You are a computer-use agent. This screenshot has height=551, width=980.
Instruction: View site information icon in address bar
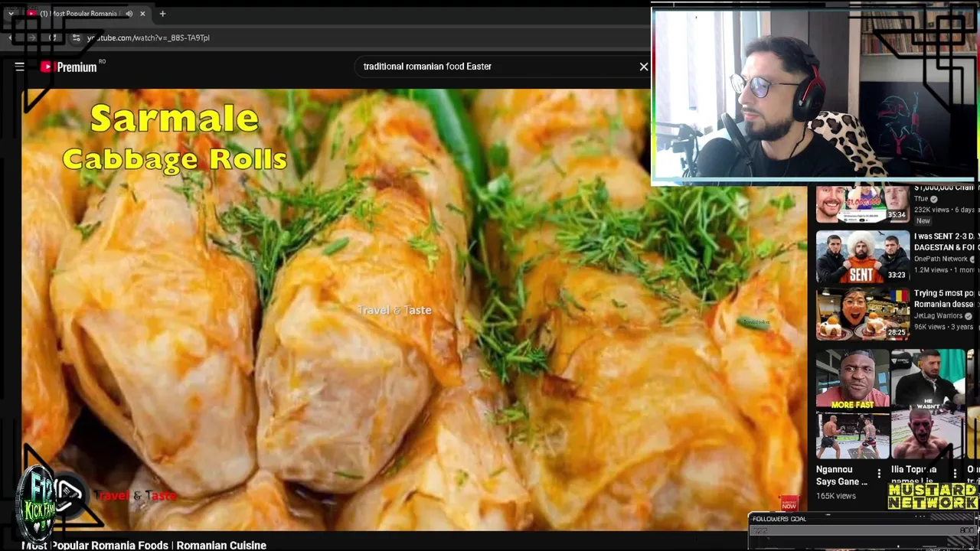pos(76,37)
